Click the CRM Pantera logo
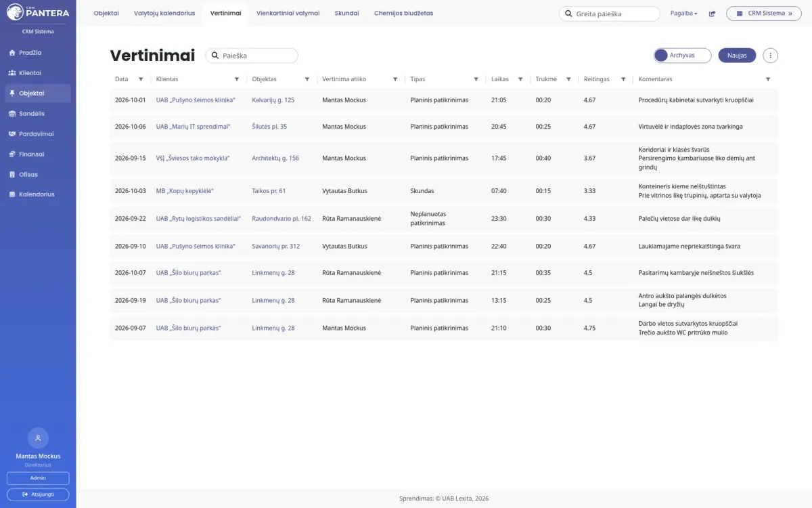The height and width of the screenshot is (508, 812). point(38,12)
